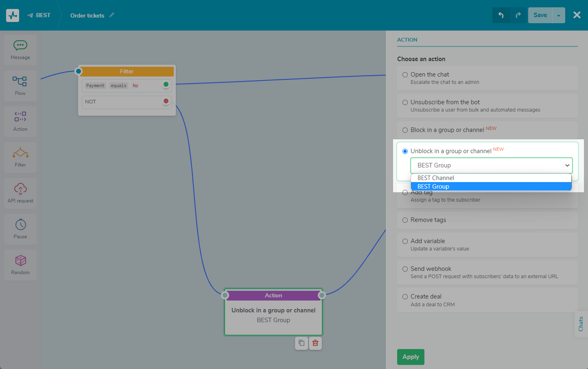The height and width of the screenshot is (369, 588).
Task: Delete the Action block with trash icon
Action: [x=315, y=343]
